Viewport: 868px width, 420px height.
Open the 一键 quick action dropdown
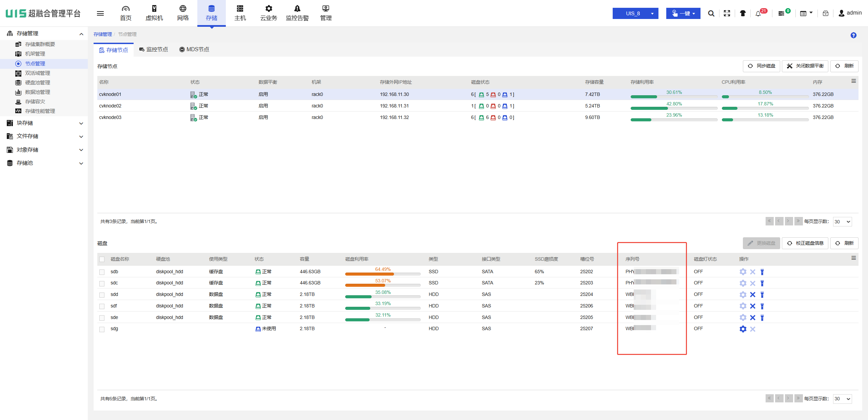click(x=683, y=13)
